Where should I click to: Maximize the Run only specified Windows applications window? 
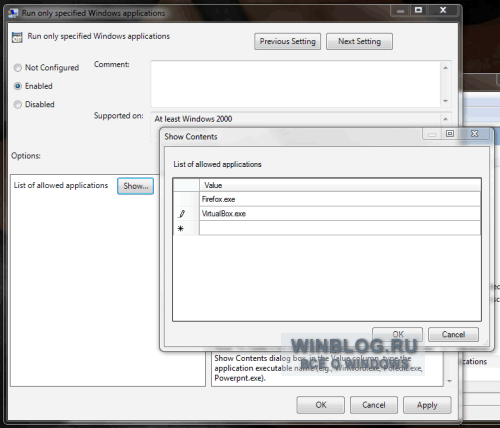click(x=419, y=10)
